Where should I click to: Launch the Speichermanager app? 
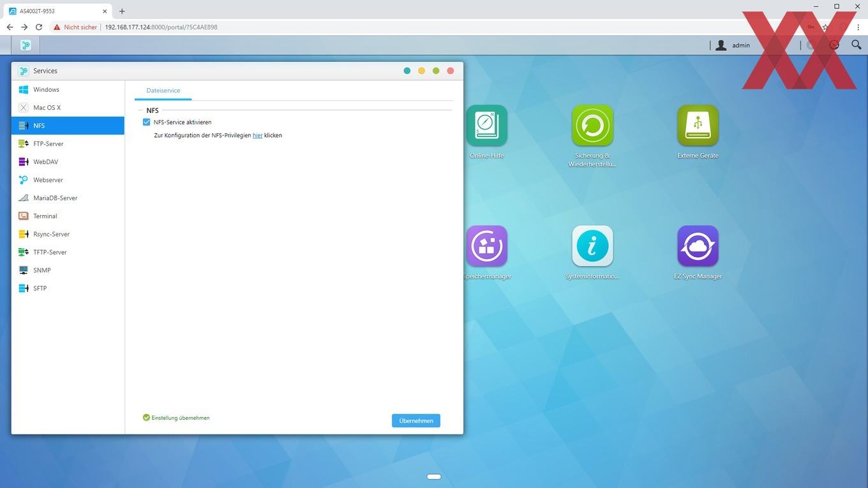point(486,246)
